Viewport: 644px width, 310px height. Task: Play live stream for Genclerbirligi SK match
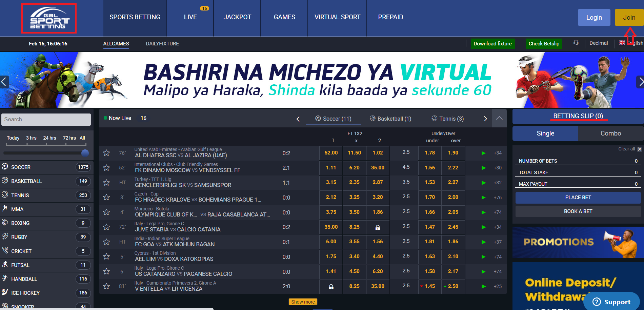tap(484, 183)
